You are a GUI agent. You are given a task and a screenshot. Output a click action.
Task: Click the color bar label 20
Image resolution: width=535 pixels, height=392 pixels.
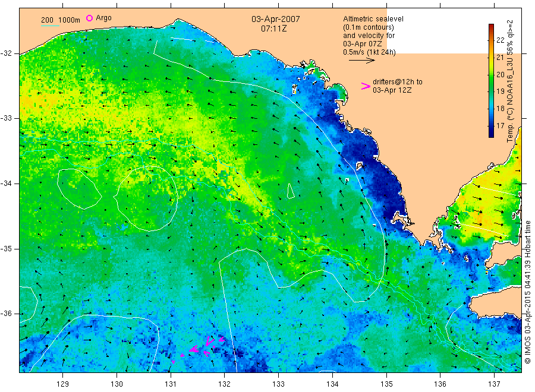coord(500,74)
